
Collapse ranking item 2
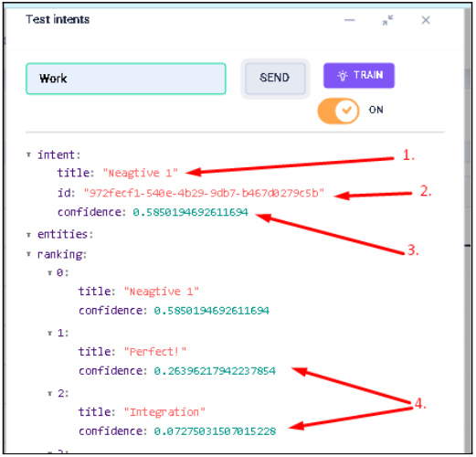[49, 394]
